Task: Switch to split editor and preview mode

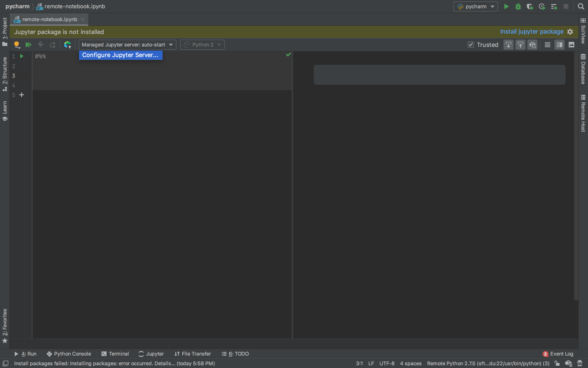Action: [x=559, y=45]
